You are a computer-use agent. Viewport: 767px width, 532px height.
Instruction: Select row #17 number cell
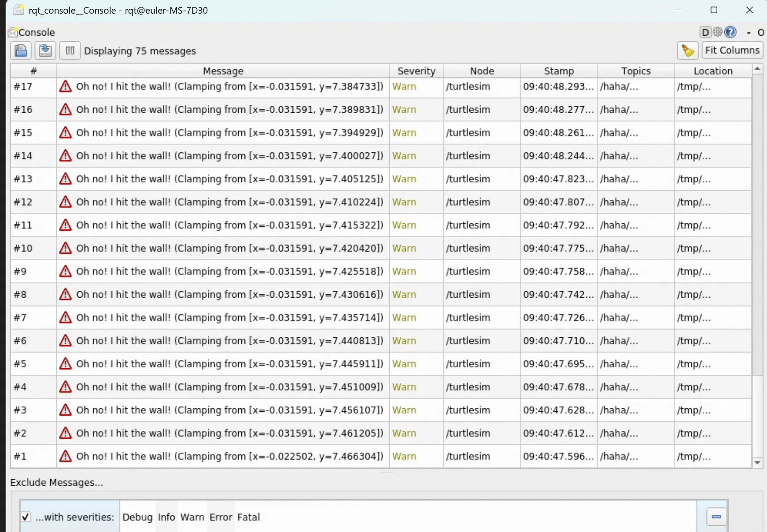(33, 86)
